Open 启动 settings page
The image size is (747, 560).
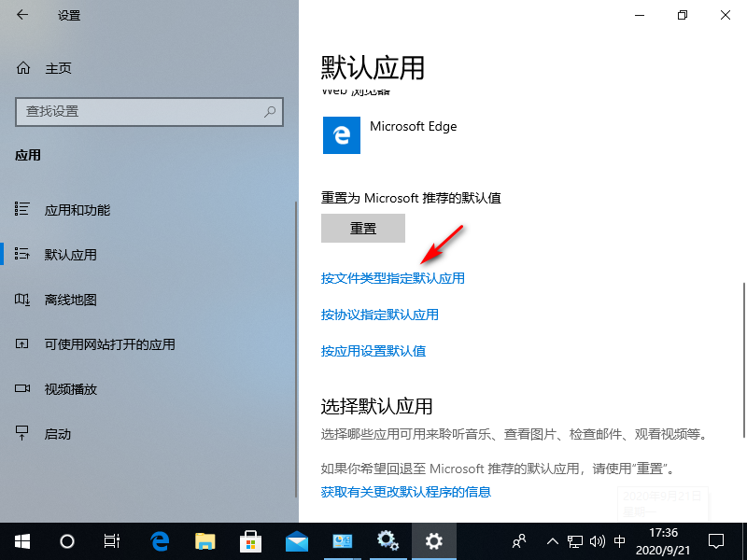[58, 434]
